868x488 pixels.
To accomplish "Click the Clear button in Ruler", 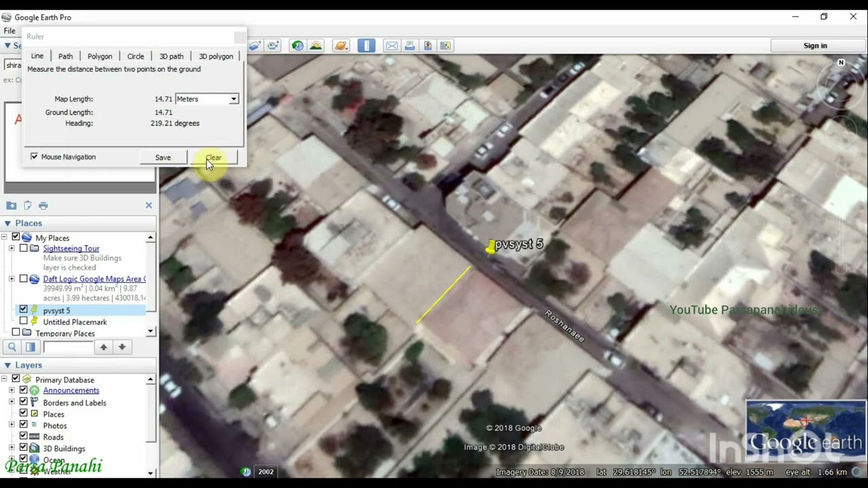I will point(214,157).
